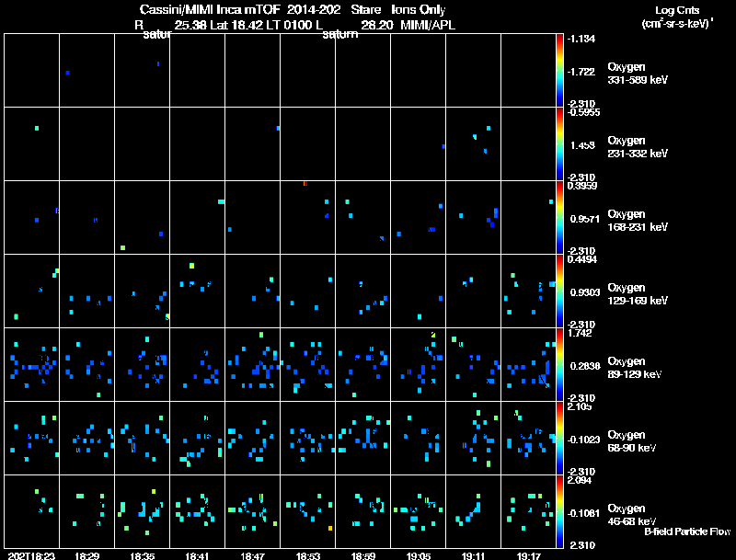Click the B-field Particle Flow label
Screen dimensions: 736x560
(686, 531)
